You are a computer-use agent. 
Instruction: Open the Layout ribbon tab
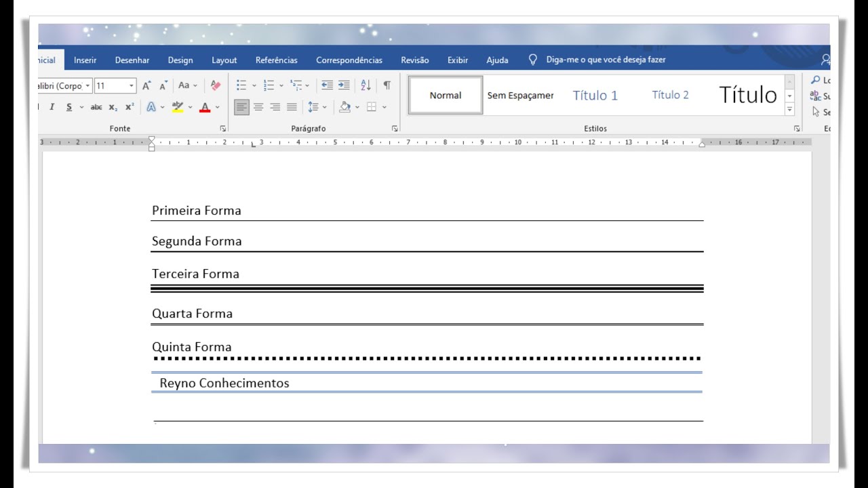(224, 60)
